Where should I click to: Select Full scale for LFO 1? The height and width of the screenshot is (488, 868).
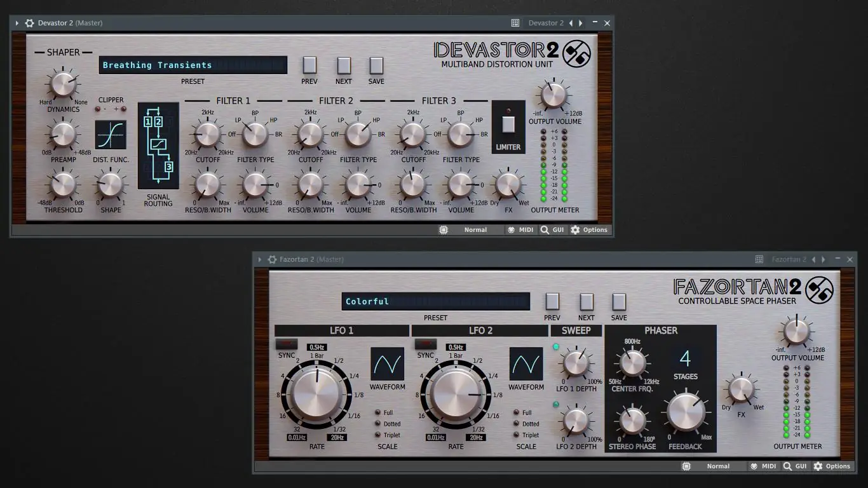click(378, 412)
